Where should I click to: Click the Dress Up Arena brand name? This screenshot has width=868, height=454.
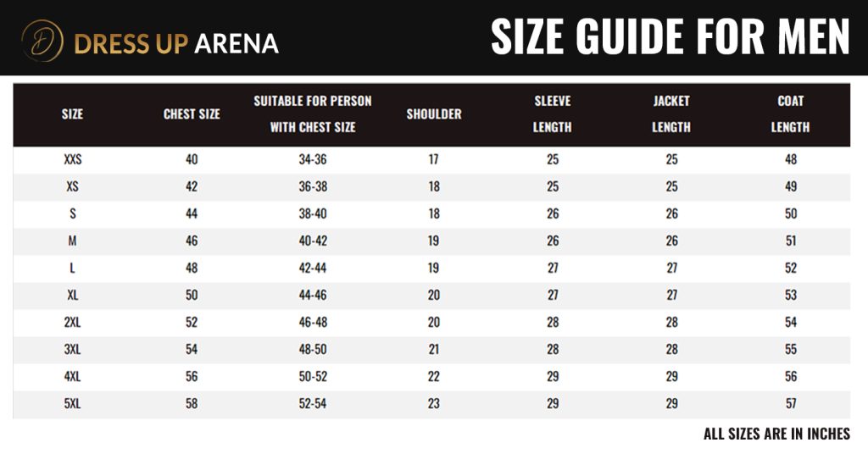click(176, 42)
